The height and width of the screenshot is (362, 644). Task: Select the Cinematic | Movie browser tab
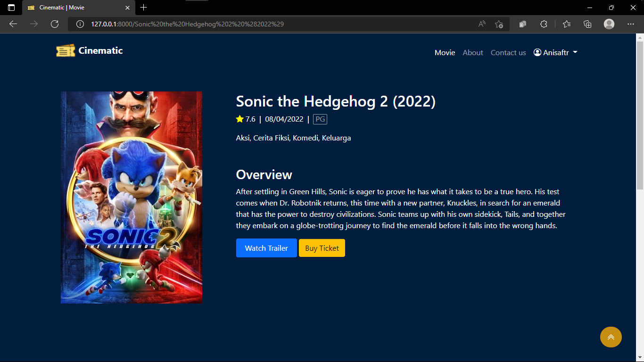(x=78, y=8)
